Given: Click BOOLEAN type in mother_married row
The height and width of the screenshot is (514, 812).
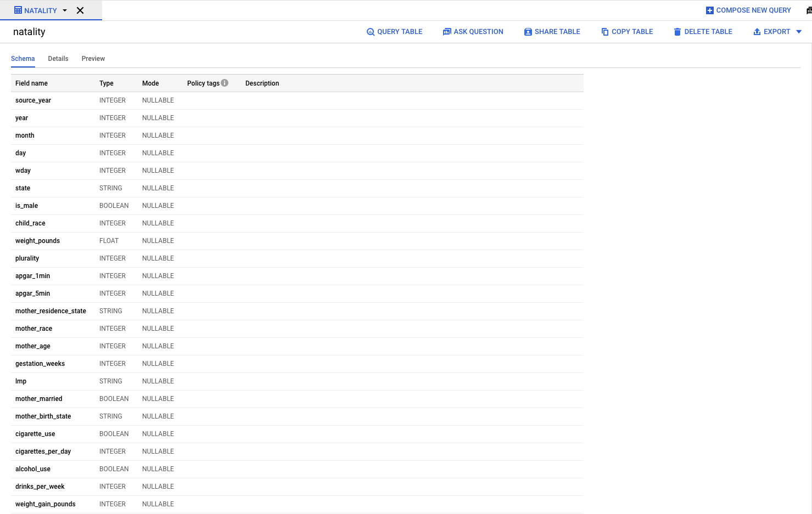Looking at the screenshot, I should (x=114, y=399).
